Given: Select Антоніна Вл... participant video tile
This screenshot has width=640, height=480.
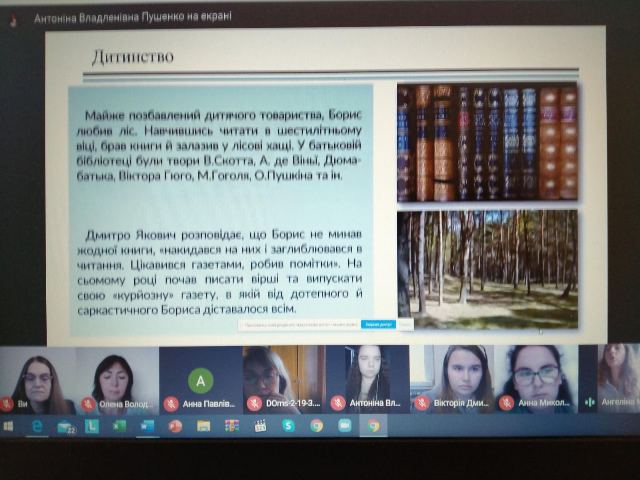Looking at the screenshot, I should pyautogui.click(x=367, y=380).
